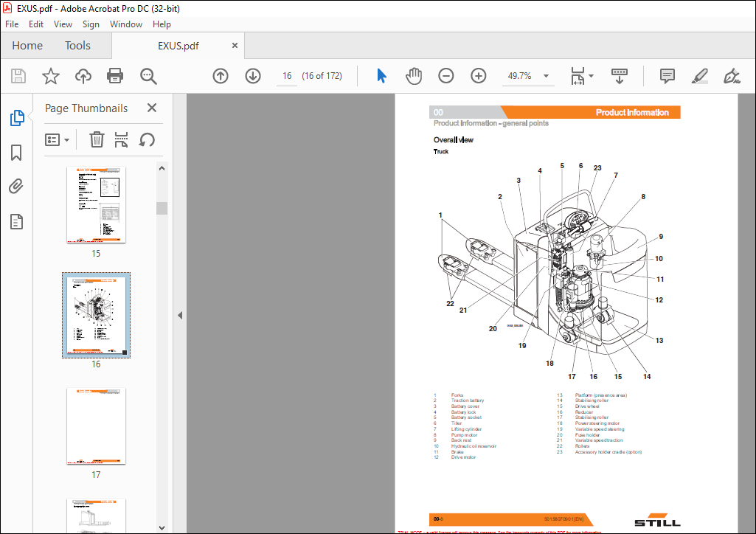Viewport: 756px width, 534px height.
Task: Activate the Hand pan tool
Action: (x=414, y=76)
